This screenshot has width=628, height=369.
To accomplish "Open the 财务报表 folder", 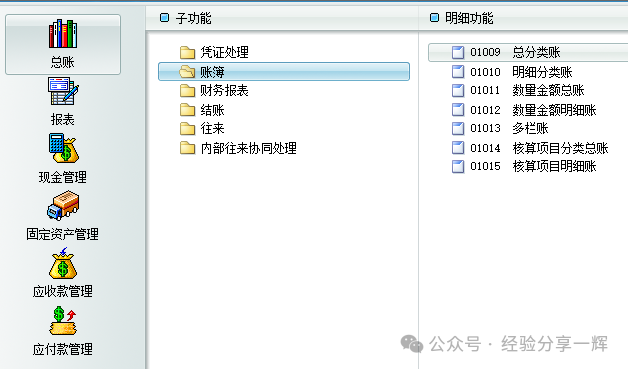I will 214,91.
